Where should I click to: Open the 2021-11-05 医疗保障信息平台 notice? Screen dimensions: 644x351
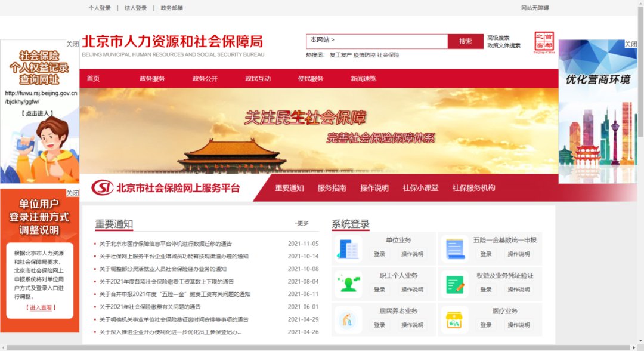coord(166,244)
